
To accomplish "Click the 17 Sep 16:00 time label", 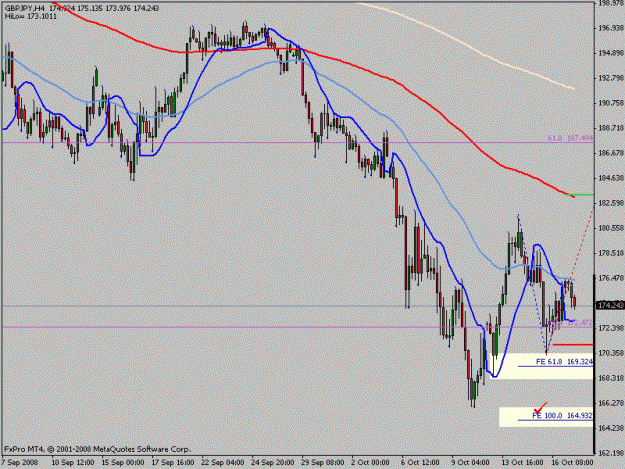I will coord(173,463).
